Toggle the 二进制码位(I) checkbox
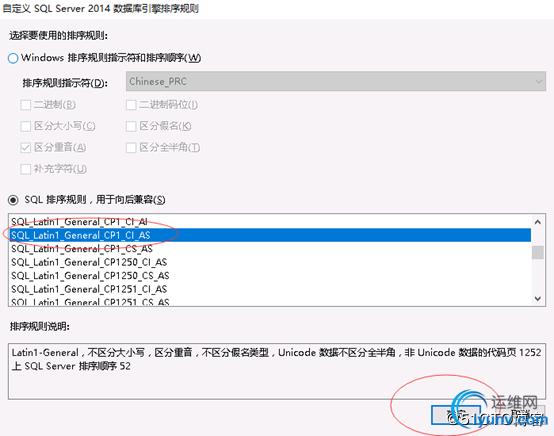554x436 pixels. coord(131,105)
